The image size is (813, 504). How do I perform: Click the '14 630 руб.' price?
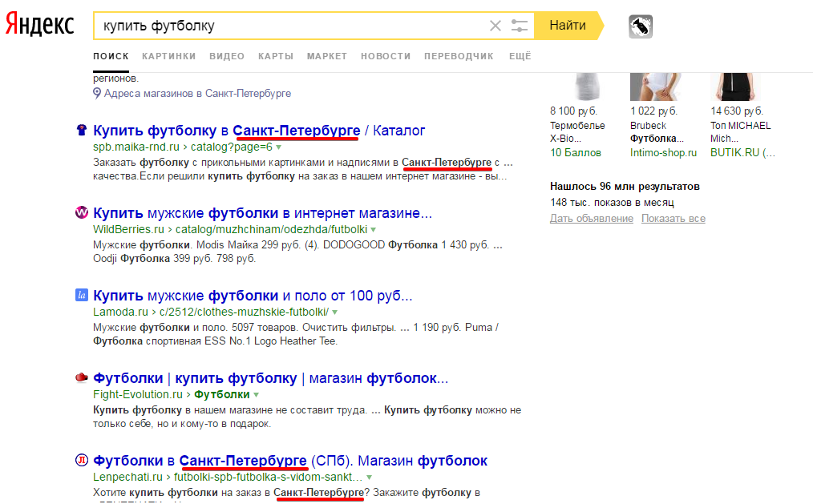tap(737, 111)
